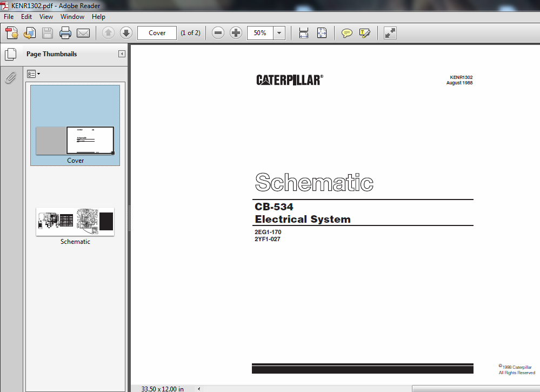Click the horizontal scrollbar left arrow
The height and width of the screenshot is (392, 540).
[x=199, y=389]
